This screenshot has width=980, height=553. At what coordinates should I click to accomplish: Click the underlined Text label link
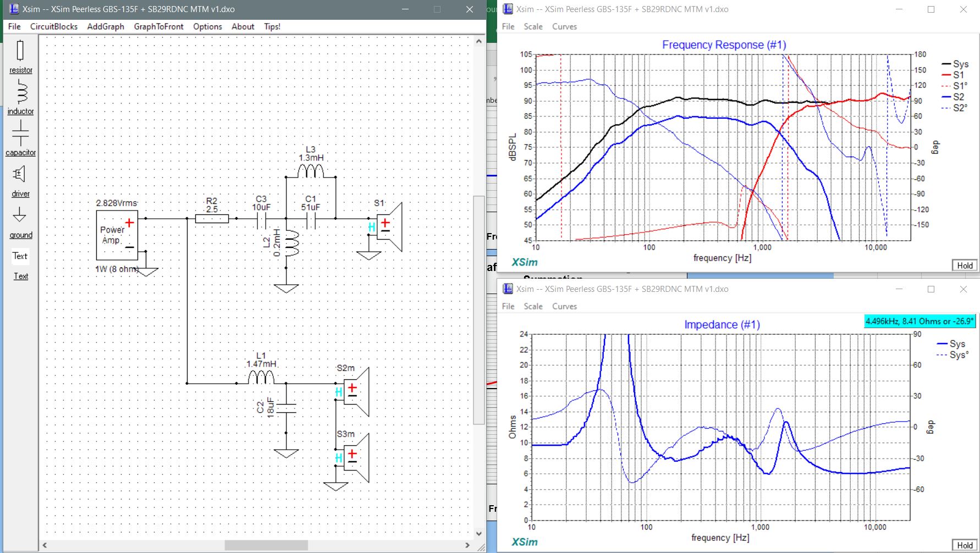click(20, 276)
